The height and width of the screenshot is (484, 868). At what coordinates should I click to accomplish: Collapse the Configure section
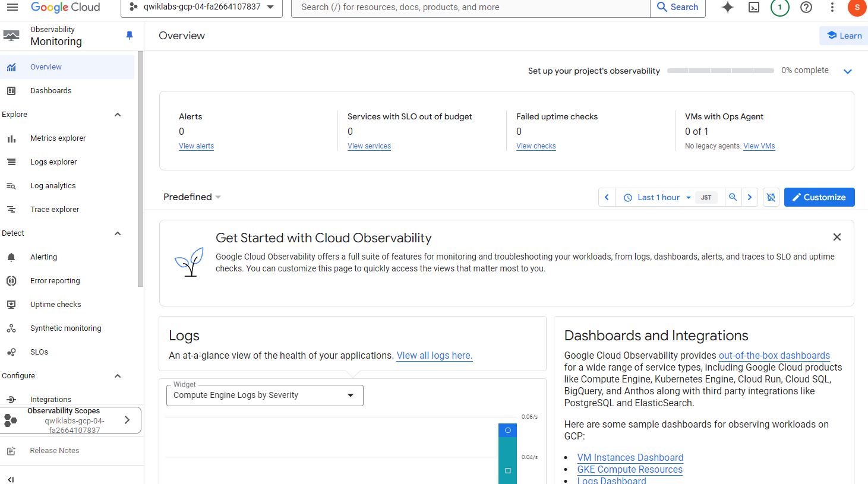118,376
